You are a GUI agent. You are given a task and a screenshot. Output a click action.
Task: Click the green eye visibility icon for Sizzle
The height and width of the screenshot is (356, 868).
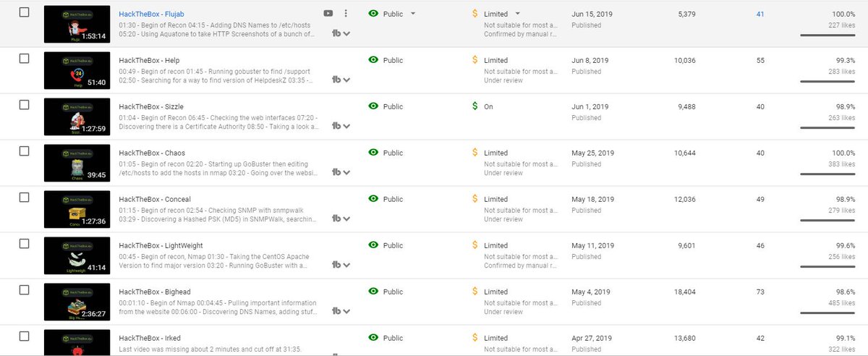pos(373,106)
